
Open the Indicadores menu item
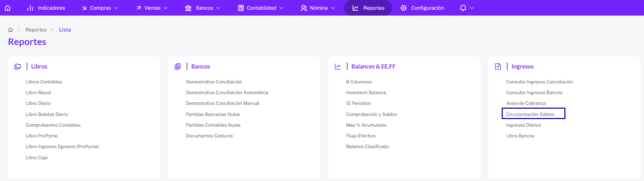(46, 8)
